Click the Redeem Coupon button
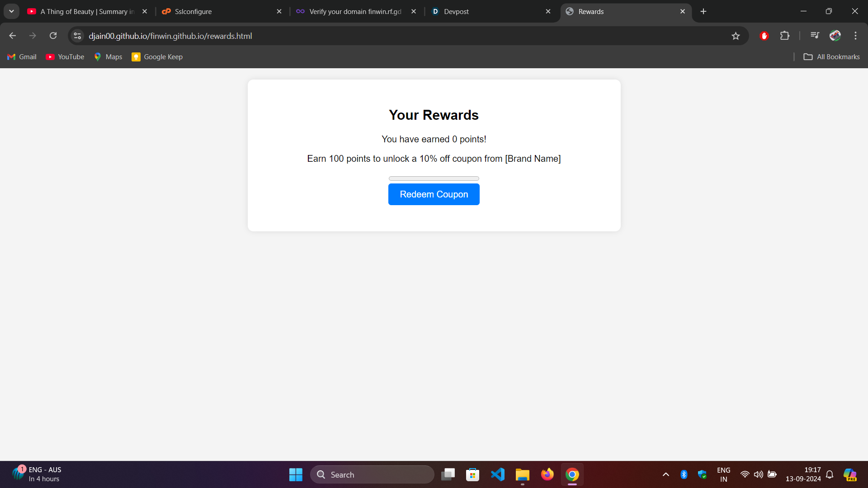Screen dimensions: 868x488 [434, 194]
